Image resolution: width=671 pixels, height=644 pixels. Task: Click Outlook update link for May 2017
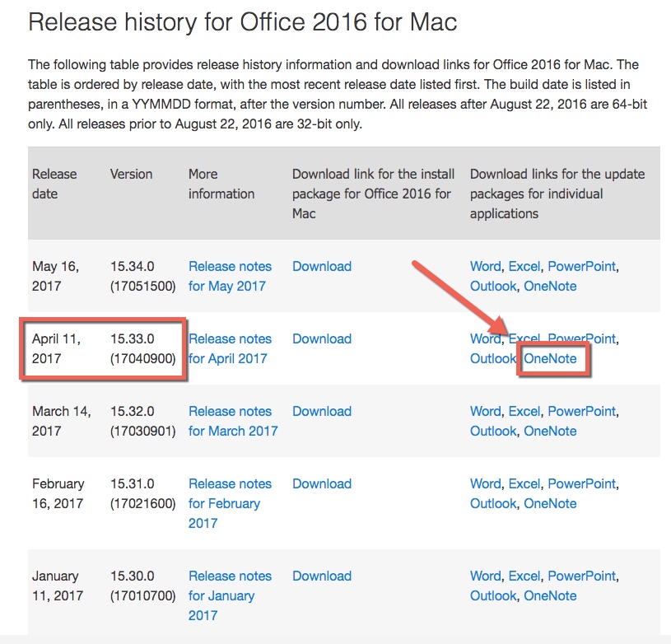(x=493, y=286)
